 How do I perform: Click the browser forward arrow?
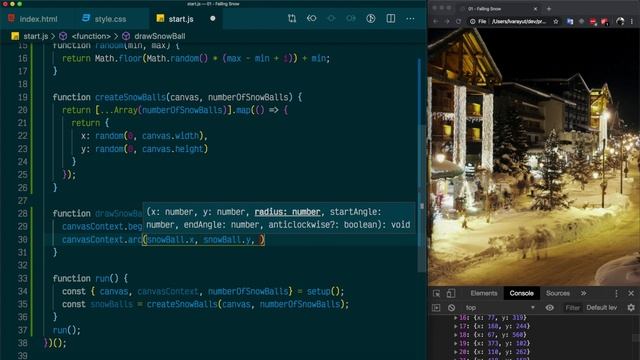point(447,21)
